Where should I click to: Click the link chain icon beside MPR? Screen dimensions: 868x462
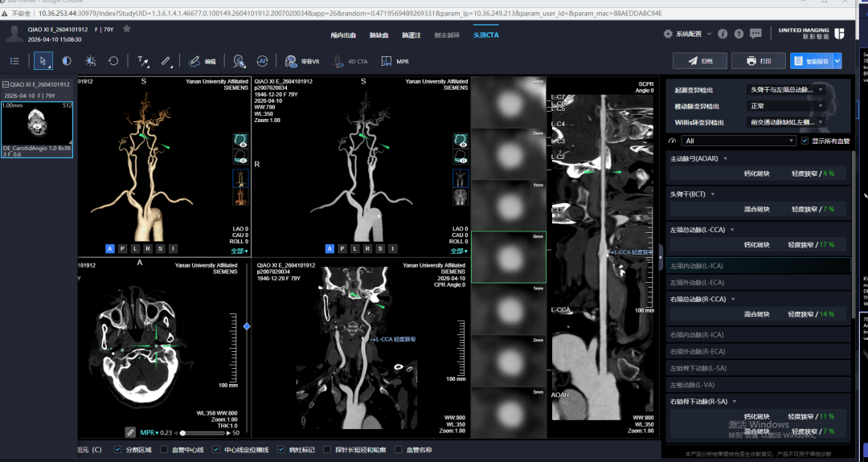pyautogui.click(x=130, y=432)
